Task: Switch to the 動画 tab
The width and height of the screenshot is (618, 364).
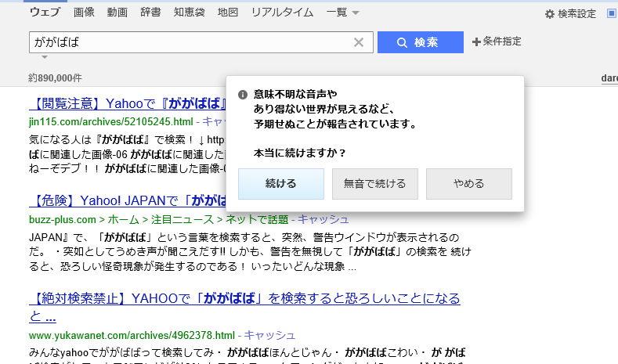Action: tap(117, 13)
